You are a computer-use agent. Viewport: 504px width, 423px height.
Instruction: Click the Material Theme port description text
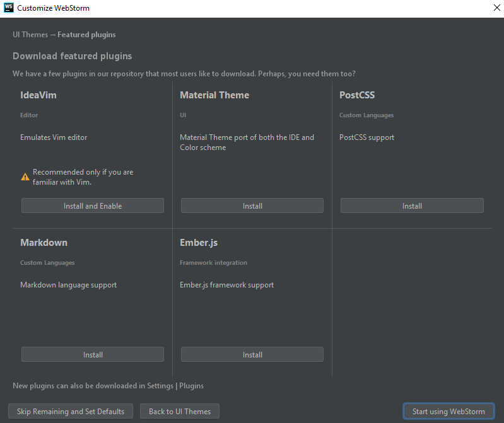coord(247,142)
